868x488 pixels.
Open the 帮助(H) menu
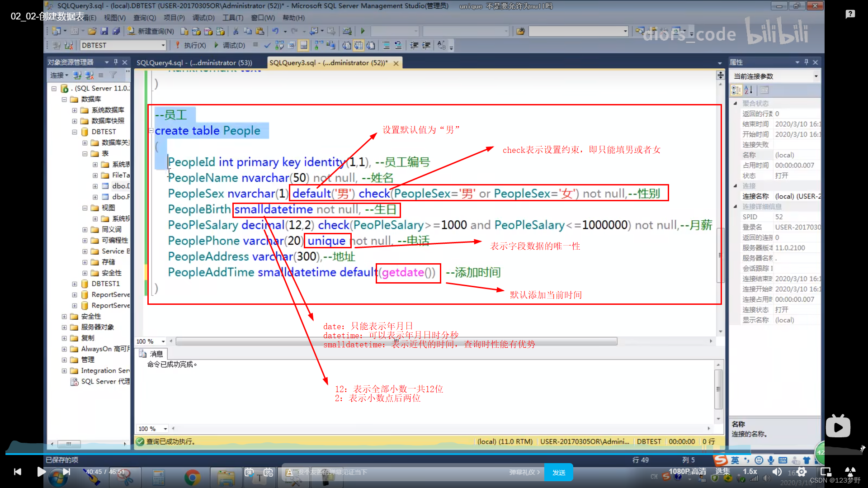[x=293, y=18]
